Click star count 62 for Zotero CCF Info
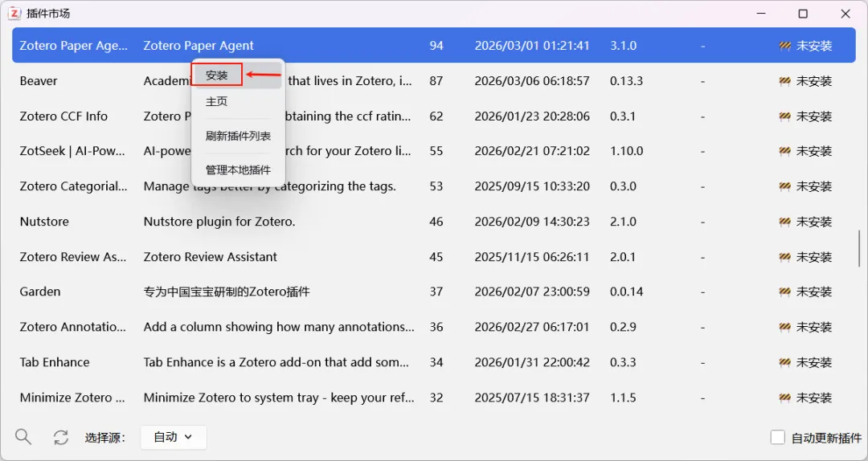 coord(436,116)
